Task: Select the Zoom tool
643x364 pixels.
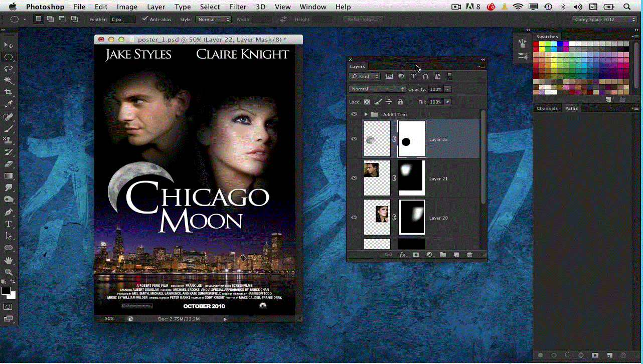Action: tap(9, 272)
